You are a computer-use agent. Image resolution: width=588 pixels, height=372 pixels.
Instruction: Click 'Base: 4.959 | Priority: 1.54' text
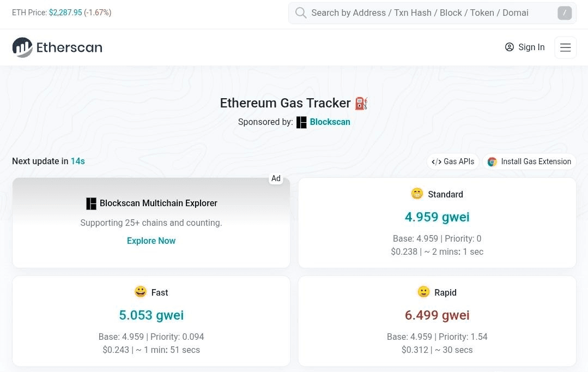tap(437, 337)
